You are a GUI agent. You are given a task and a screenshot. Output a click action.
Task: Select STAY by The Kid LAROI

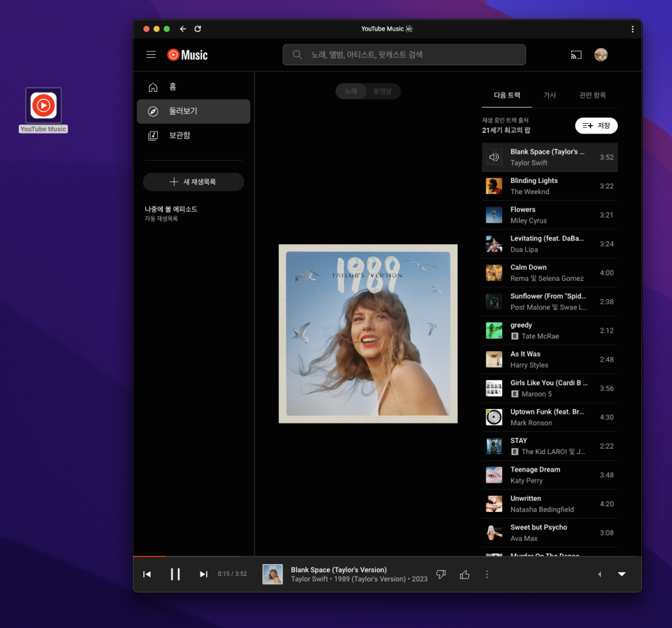point(550,446)
